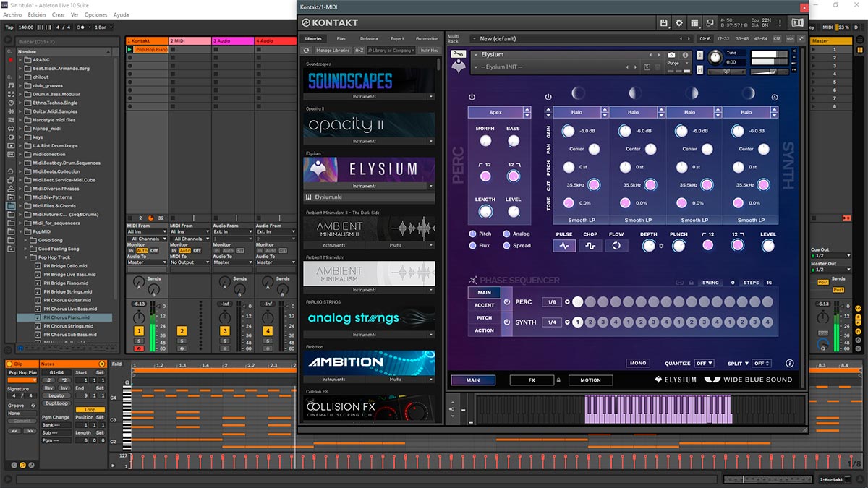868x488 pixels.
Task: Launch the Pop Hop Piano clip in Ableton
Action: tap(129, 50)
